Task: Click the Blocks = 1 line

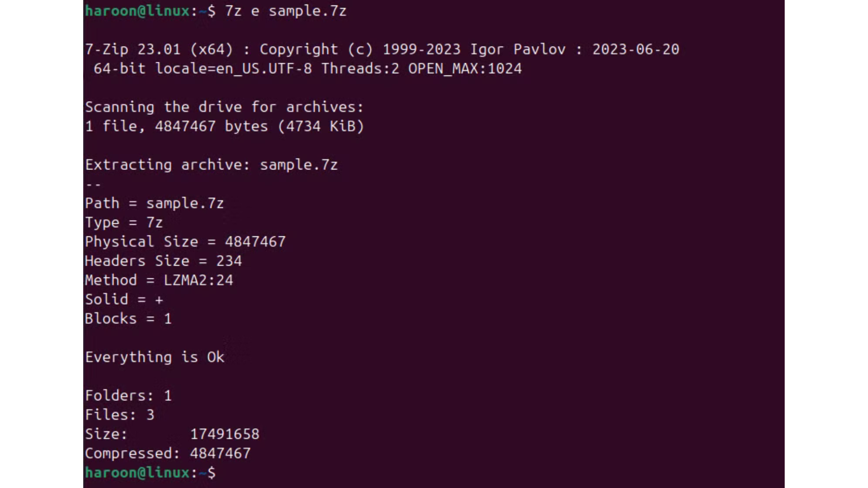Action: [128, 319]
